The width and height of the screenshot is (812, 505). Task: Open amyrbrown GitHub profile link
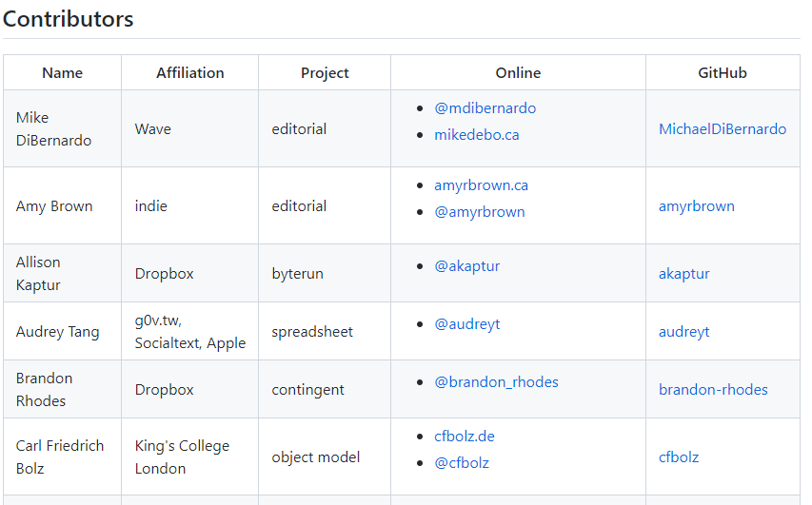(x=697, y=206)
